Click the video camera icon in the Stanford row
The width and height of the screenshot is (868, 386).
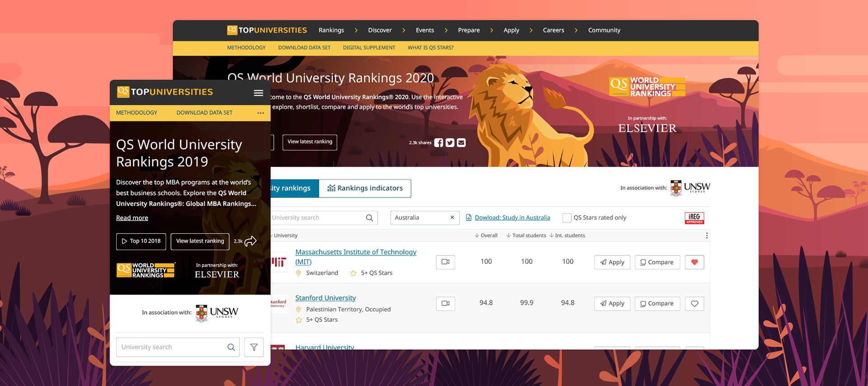point(446,303)
